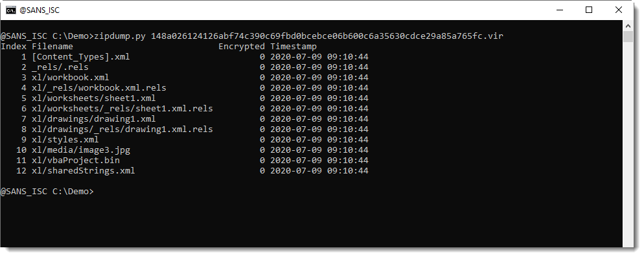This screenshot has height=257, width=644.
Task: Open the cmd system menu icon
Action: [x=10, y=10]
